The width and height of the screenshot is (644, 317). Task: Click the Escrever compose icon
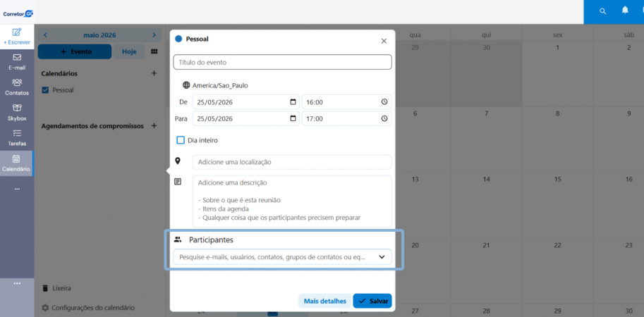tap(17, 32)
